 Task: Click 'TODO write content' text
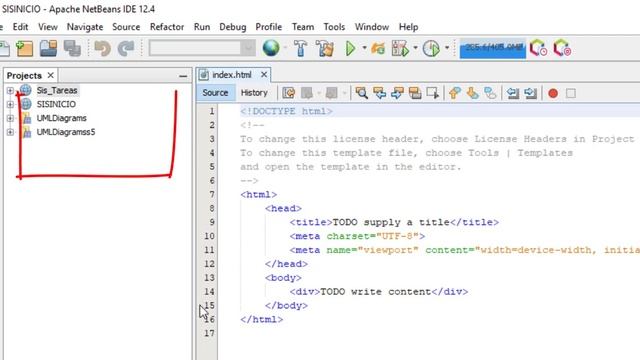(x=376, y=292)
